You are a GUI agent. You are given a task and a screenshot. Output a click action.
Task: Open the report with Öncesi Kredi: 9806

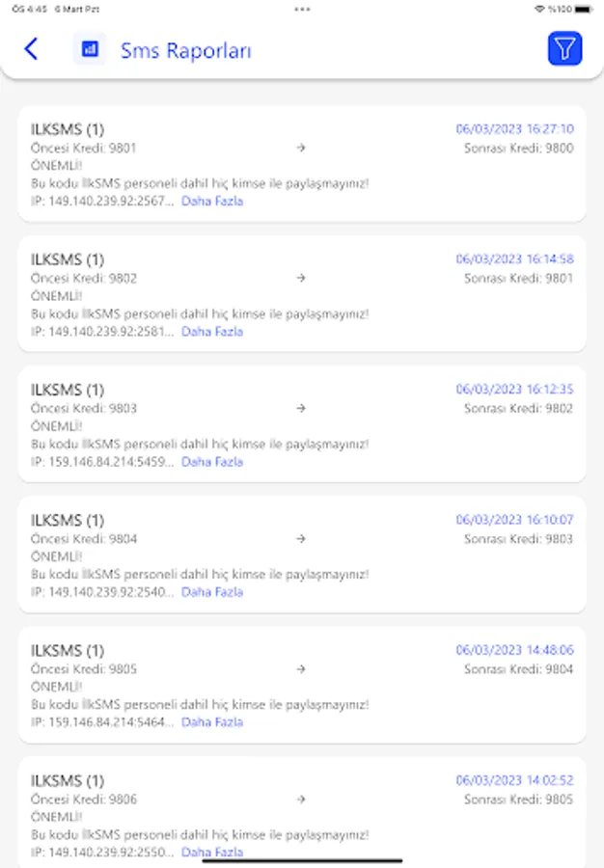coord(84,800)
